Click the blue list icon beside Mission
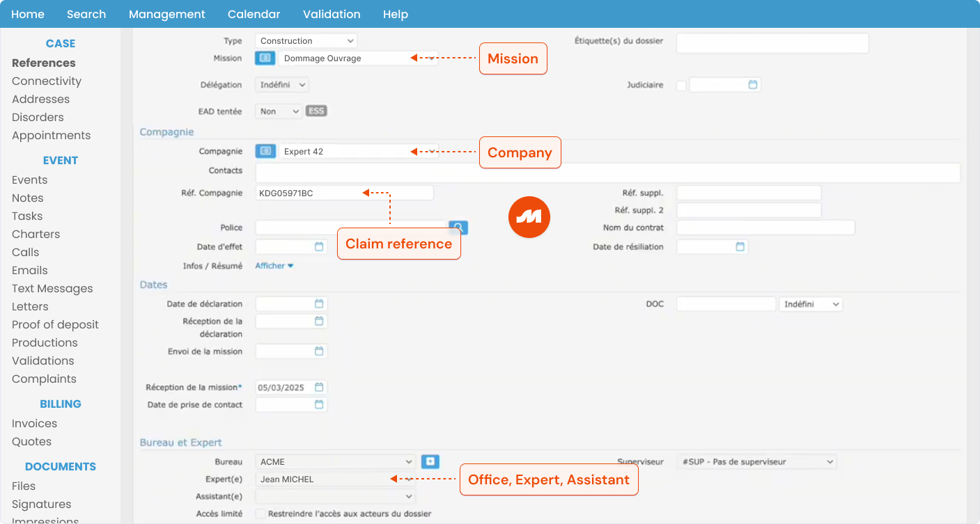 click(x=265, y=58)
